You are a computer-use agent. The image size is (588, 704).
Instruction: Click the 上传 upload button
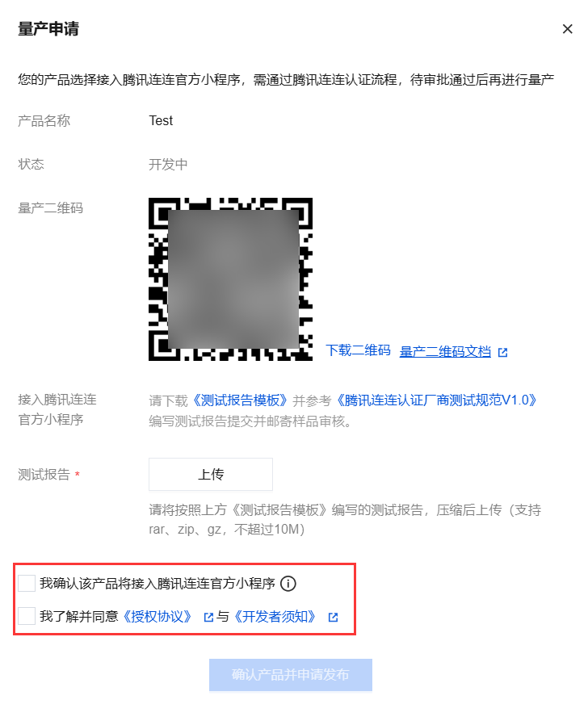click(211, 474)
